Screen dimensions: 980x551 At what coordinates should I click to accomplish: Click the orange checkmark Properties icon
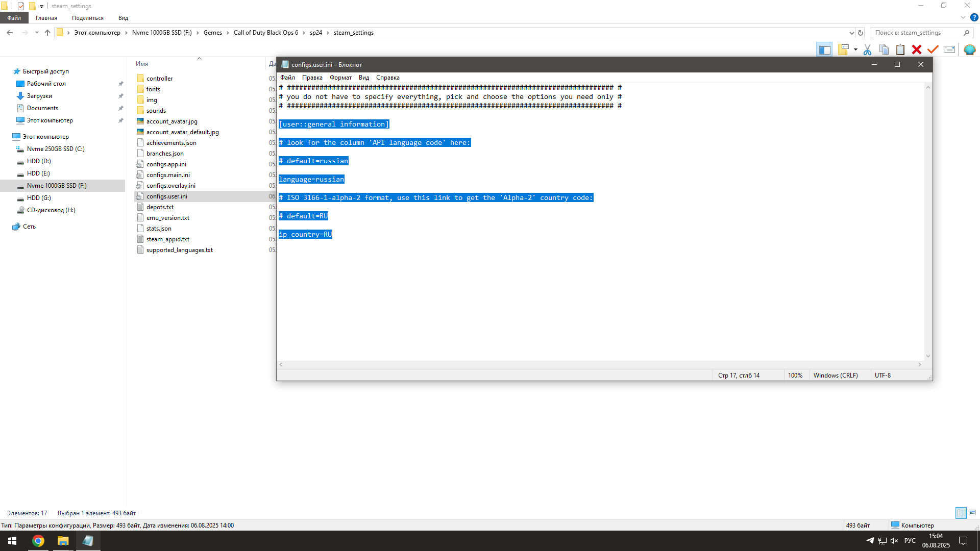[x=933, y=49]
